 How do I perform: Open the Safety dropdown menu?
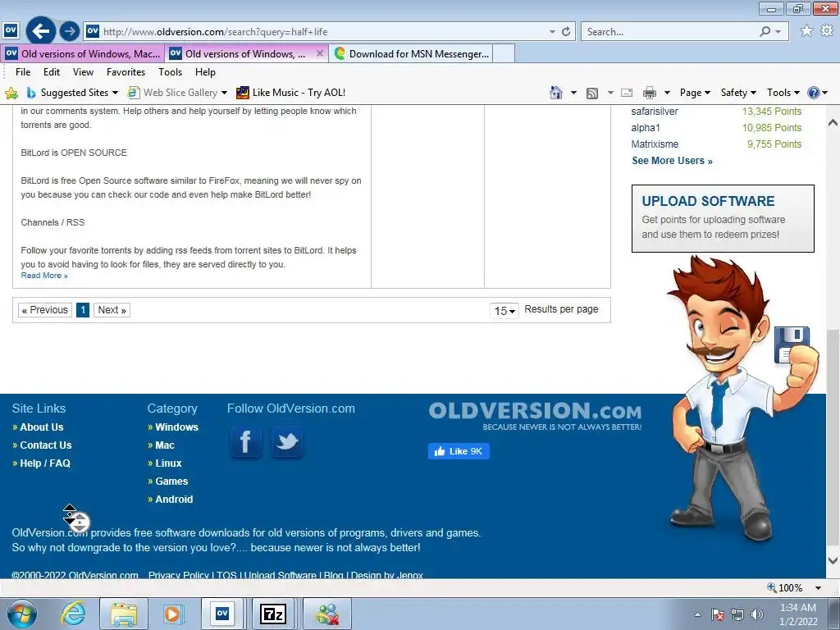739,93
